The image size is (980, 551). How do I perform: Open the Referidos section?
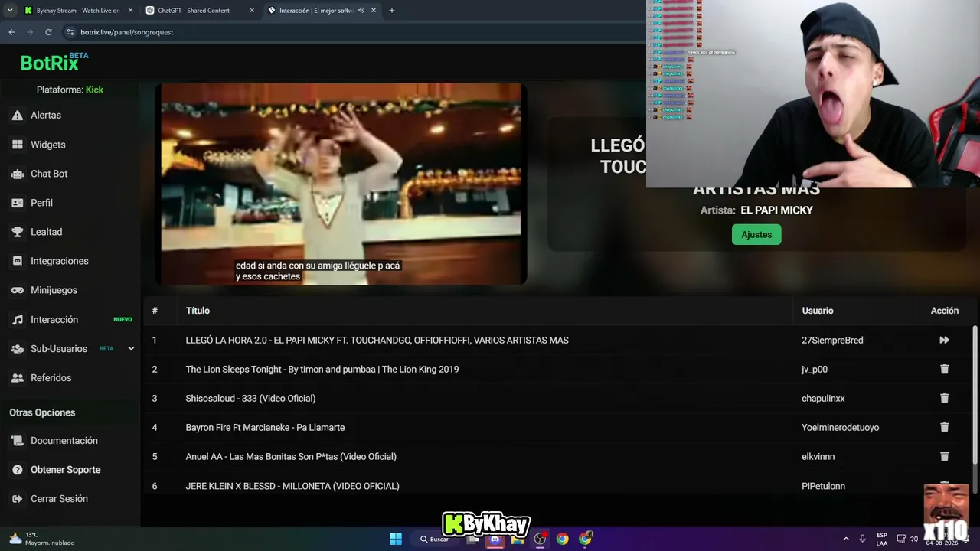click(x=51, y=378)
